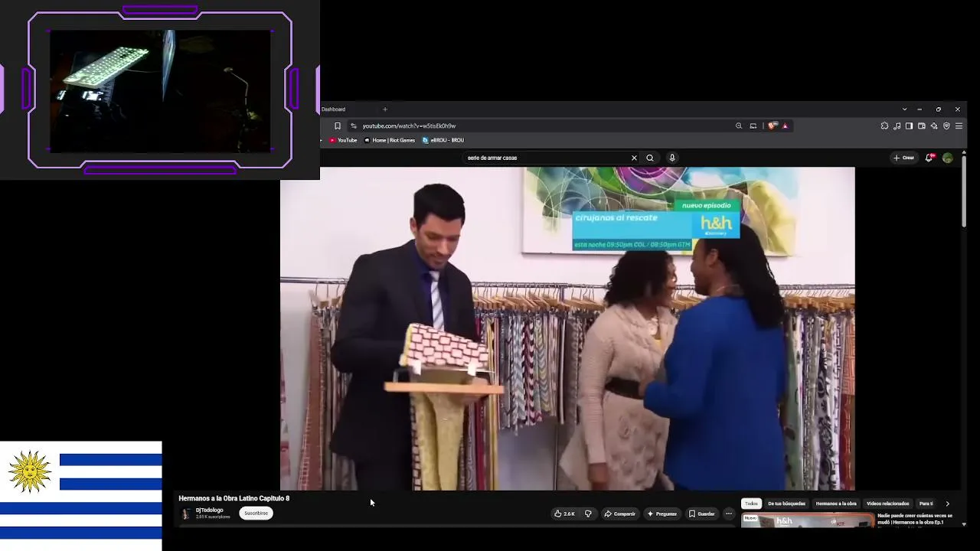980x551 pixels.
Task: Click the chips next arrow chevron
Action: click(x=947, y=504)
